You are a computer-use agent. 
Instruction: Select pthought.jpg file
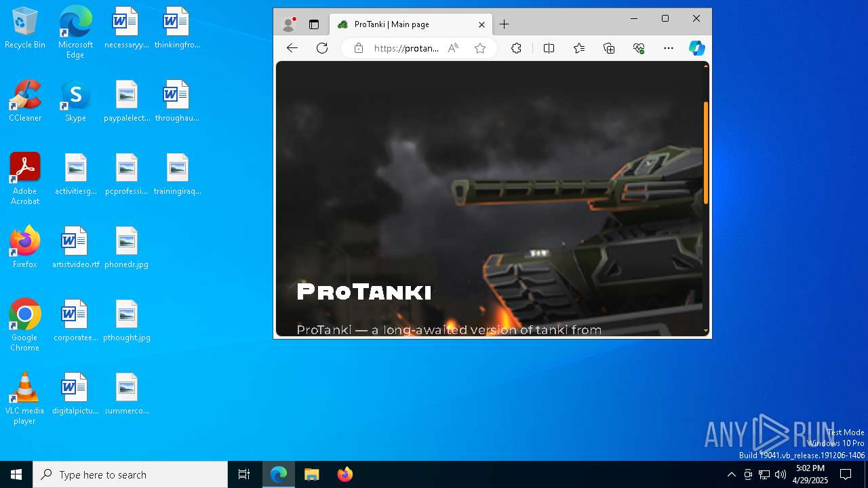(x=126, y=321)
